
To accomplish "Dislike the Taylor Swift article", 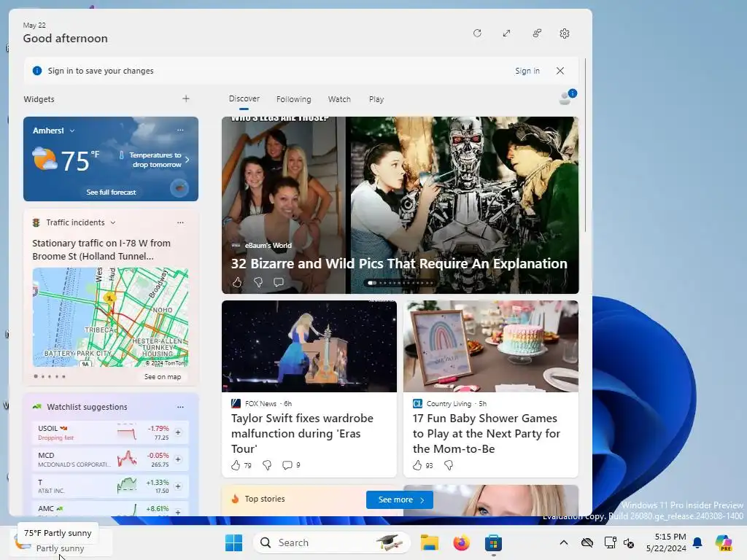I will tap(267, 465).
